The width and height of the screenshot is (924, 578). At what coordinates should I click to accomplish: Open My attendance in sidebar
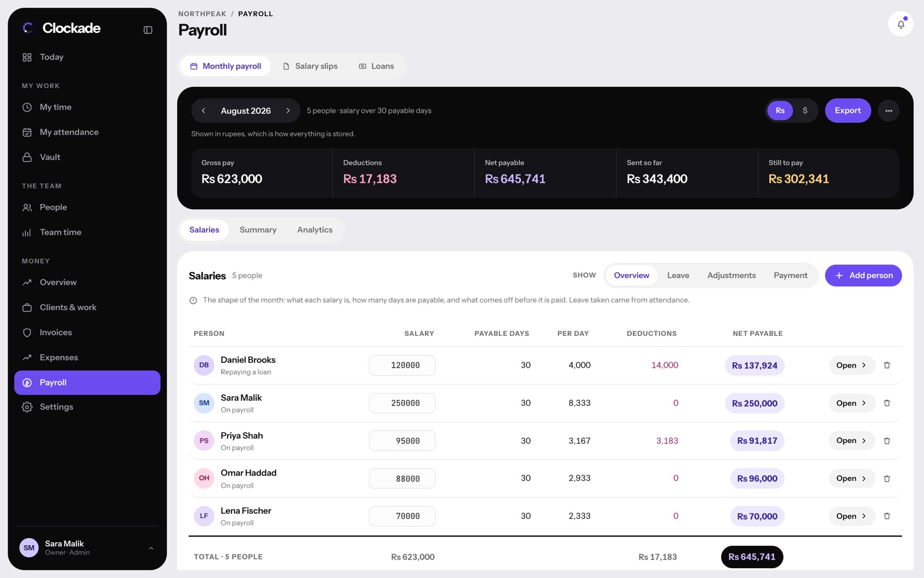point(87,132)
